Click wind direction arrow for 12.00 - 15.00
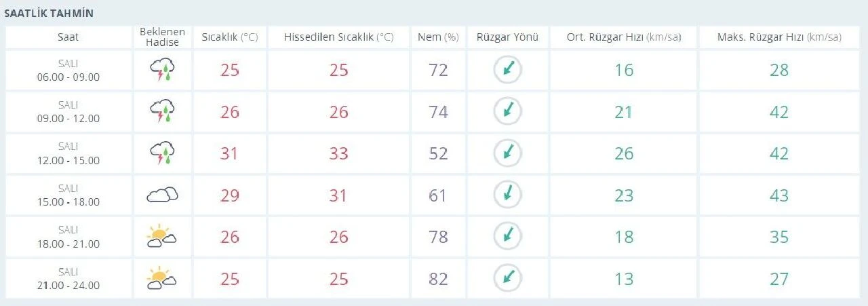This screenshot has width=868, height=306. coord(507,153)
